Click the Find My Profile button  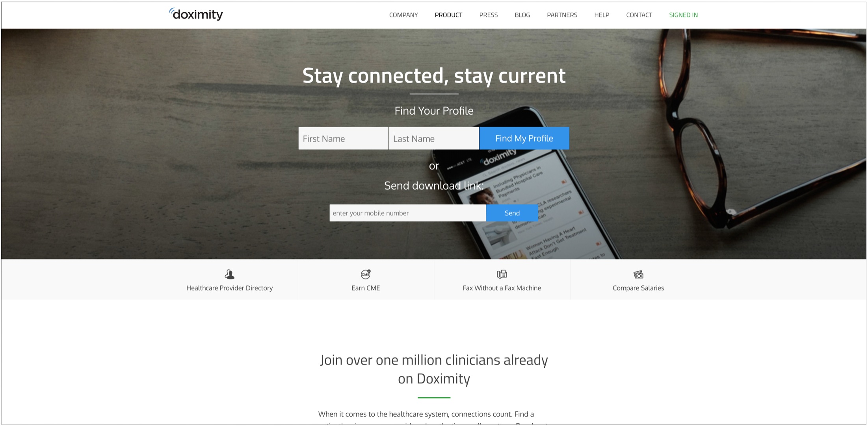pyautogui.click(x=524, y=138)
